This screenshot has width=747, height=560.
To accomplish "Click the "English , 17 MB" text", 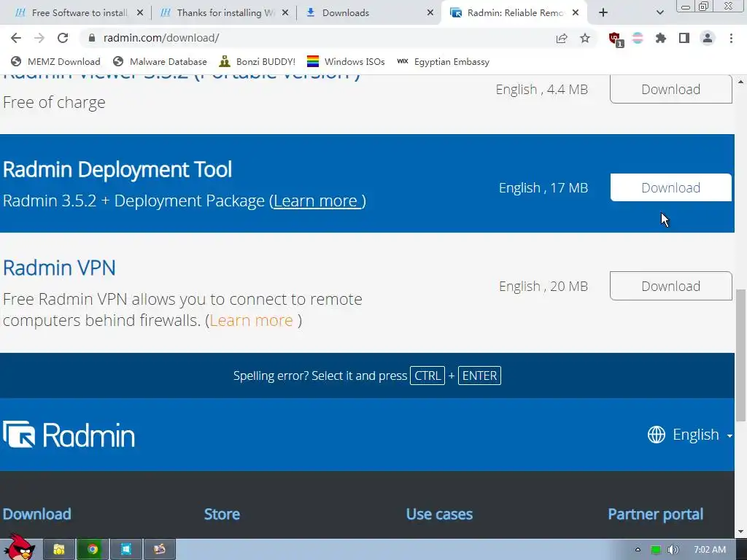I will click(x=543, y=187).
